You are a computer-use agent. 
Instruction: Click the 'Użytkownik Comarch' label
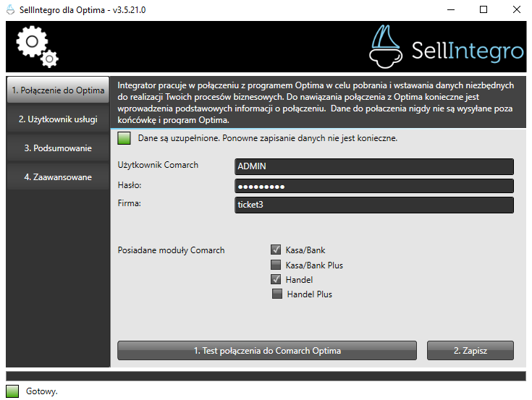click(x=158, y=165)
